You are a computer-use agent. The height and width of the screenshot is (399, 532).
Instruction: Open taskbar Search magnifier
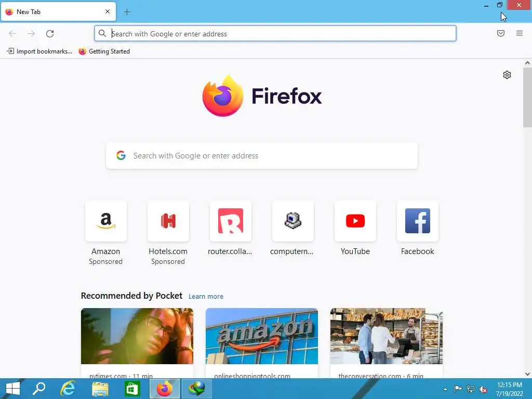point(39,389)
